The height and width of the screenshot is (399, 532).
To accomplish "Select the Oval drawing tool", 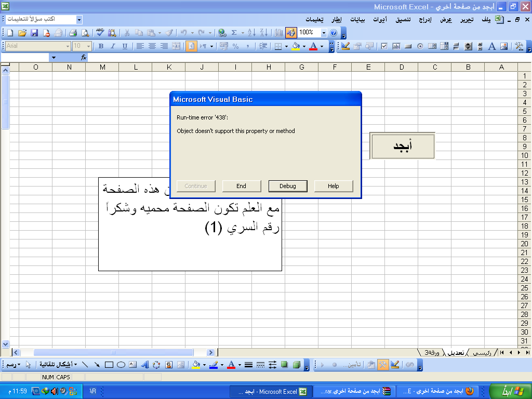I will (x=121, y=365).
